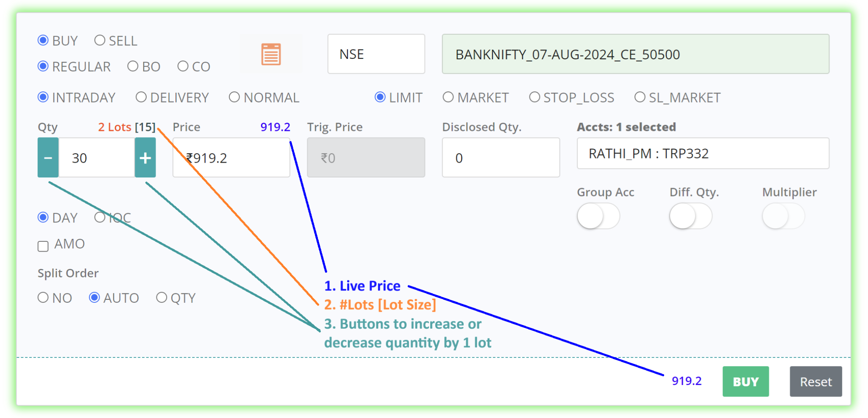This screenshot has width=868, height=418.
Task: Select the BO order type
Action: [133, 66]
